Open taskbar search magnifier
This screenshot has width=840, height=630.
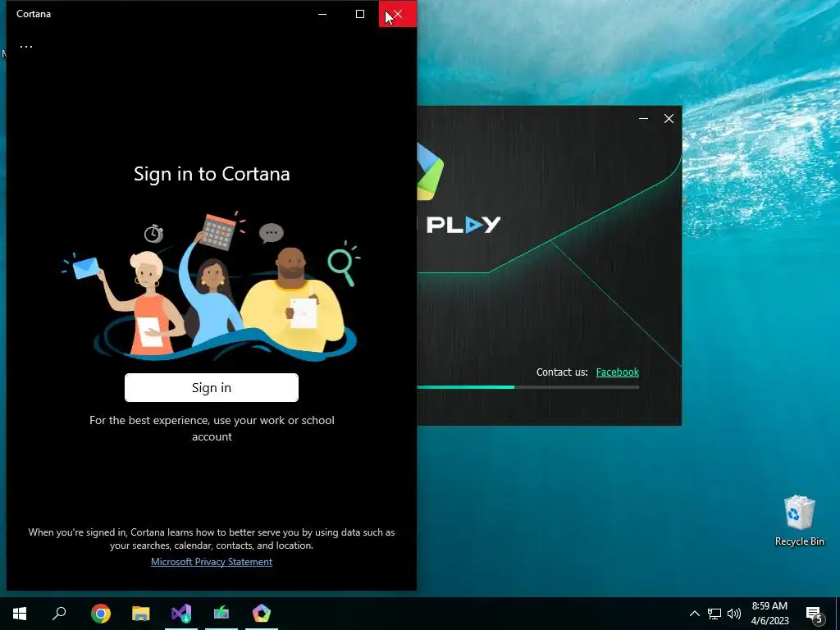pyautogui.click(x=59, y=614)
